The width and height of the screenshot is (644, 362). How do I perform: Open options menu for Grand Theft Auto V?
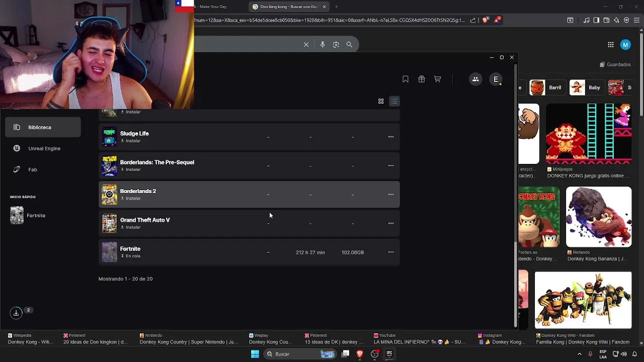pyautogui.click(x=391, y=223)
